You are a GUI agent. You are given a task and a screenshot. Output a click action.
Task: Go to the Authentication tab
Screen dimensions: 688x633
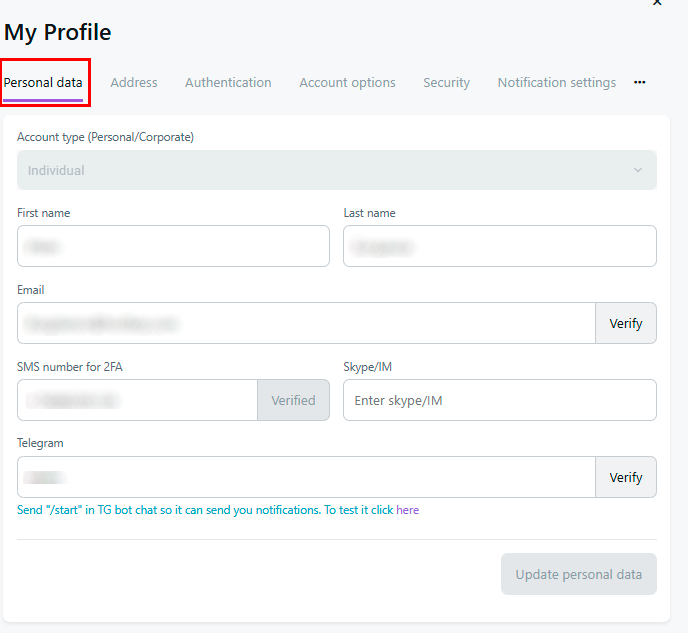click(x=228, y=83)
